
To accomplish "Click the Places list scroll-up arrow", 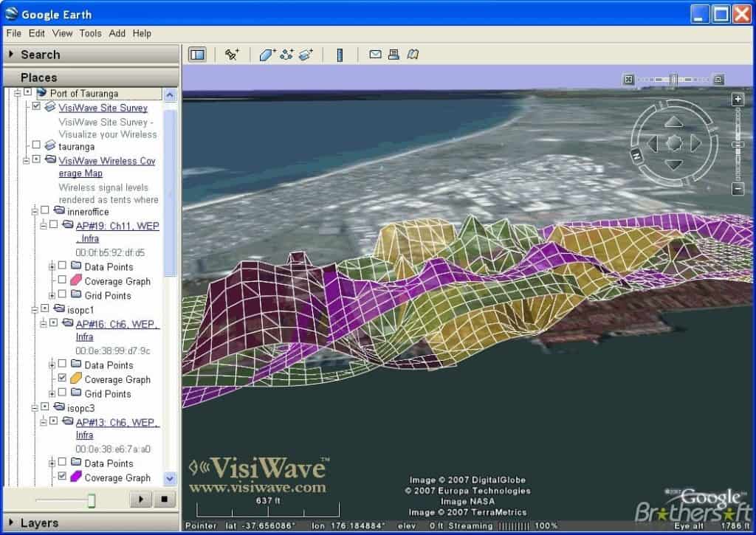I will [x=170, y=94].
